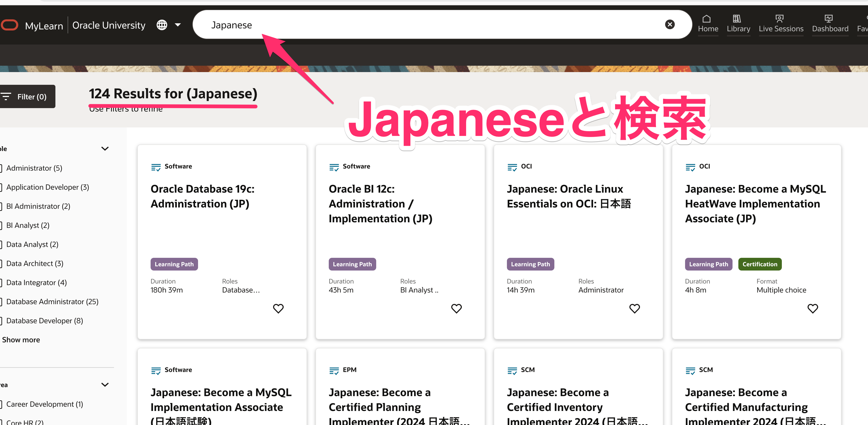Click Learning Path badge on Oracle Database 19c card
Screen dimensions: 868x425
[x=174, y=264]
